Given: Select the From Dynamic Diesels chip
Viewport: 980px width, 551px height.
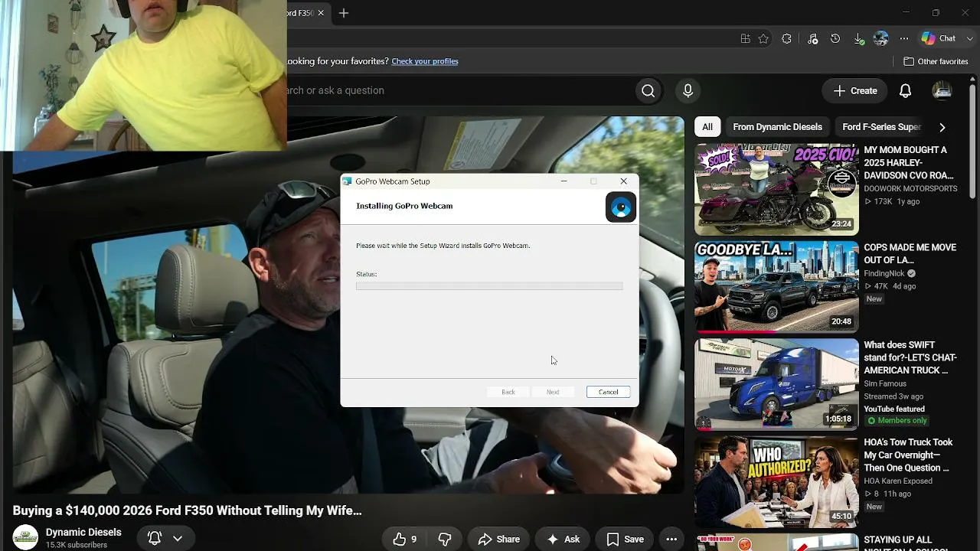Looking at the screenshot, I should pyautogui.click(x=777, y=127).
